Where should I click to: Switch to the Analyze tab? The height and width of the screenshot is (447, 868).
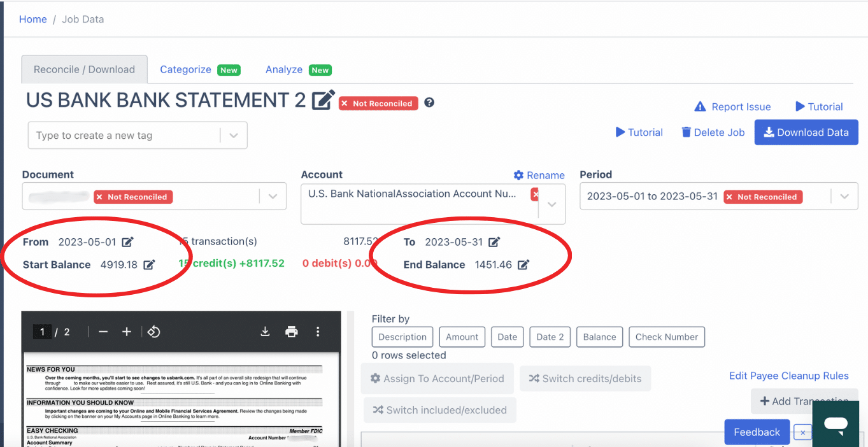point(298,69)
